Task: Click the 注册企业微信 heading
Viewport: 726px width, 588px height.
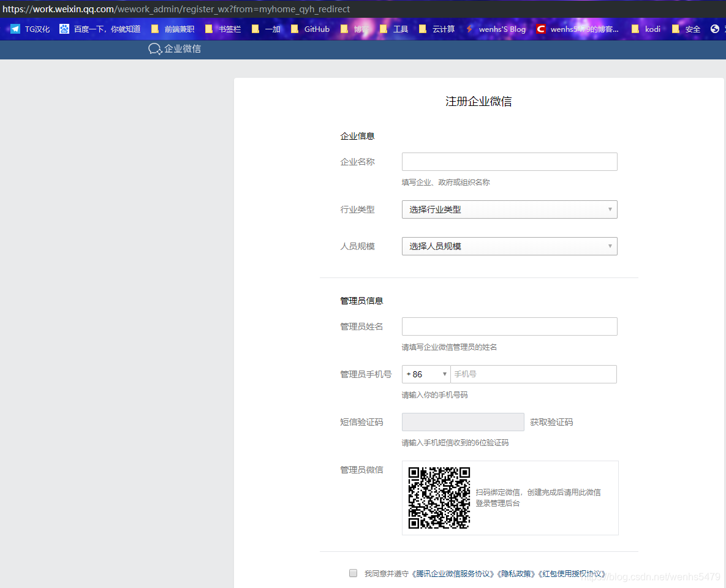Action: point(478,102)
